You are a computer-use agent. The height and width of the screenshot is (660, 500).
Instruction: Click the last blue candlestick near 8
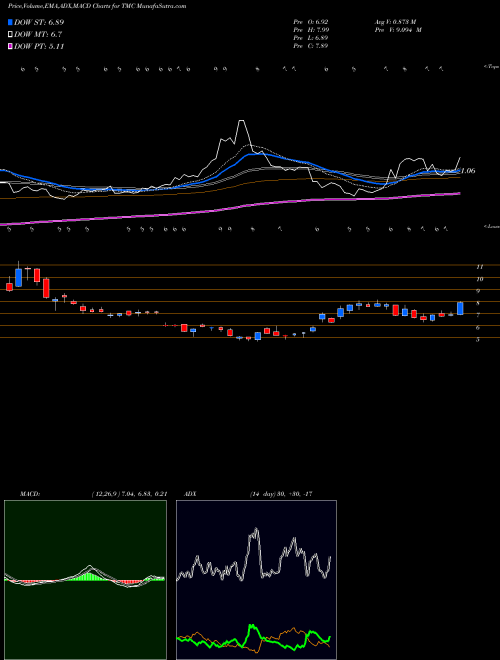pyautogui.click(x=460, y=308)
